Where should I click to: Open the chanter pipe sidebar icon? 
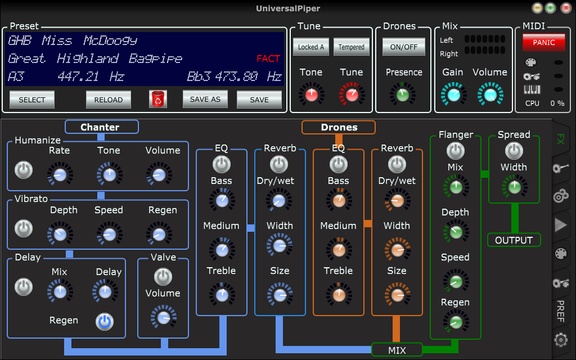point(561,168)
